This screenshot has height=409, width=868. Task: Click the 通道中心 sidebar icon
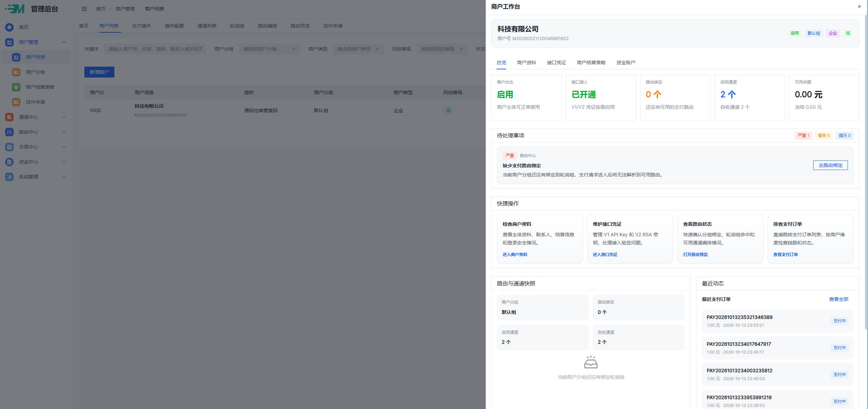tap(10, 117)
